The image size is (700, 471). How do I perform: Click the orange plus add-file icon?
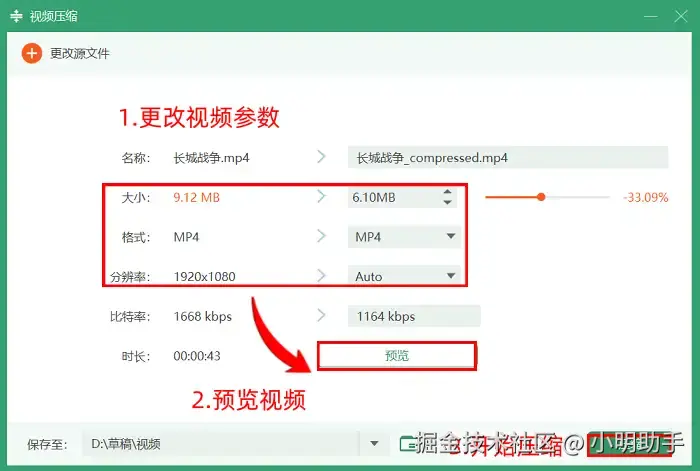[x=32, y=54]
